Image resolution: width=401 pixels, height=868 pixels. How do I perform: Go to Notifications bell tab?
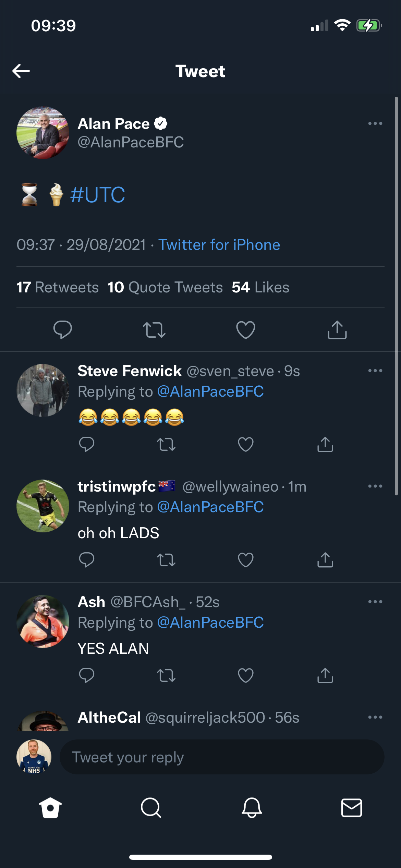click(x=252, y=808)
